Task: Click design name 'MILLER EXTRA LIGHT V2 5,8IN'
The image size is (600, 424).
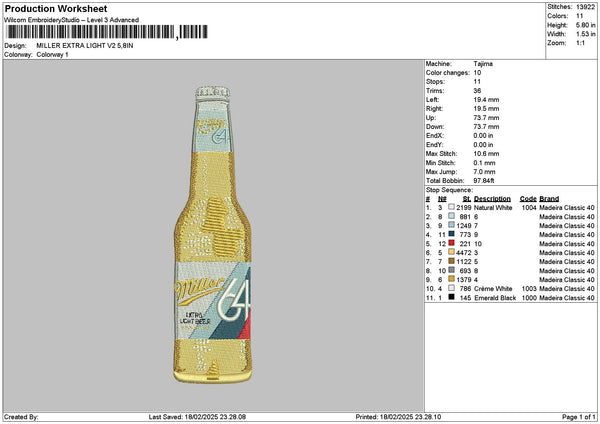Action: click(x=85, y=46)
